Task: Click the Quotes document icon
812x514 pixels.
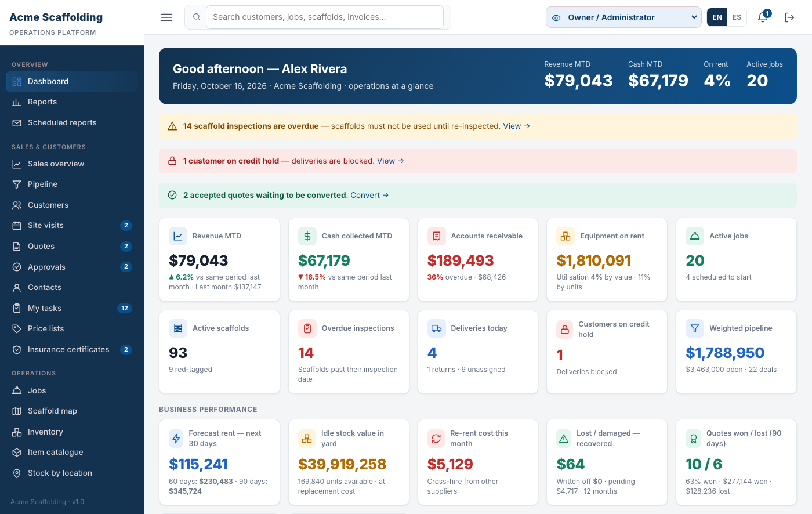Action: pos(17,247)
